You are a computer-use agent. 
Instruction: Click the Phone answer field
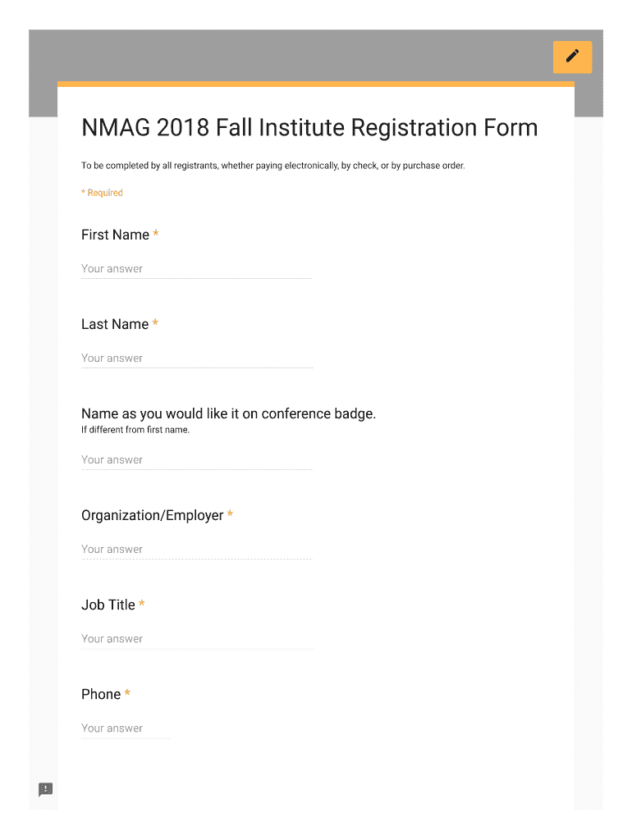pos(126,728)
